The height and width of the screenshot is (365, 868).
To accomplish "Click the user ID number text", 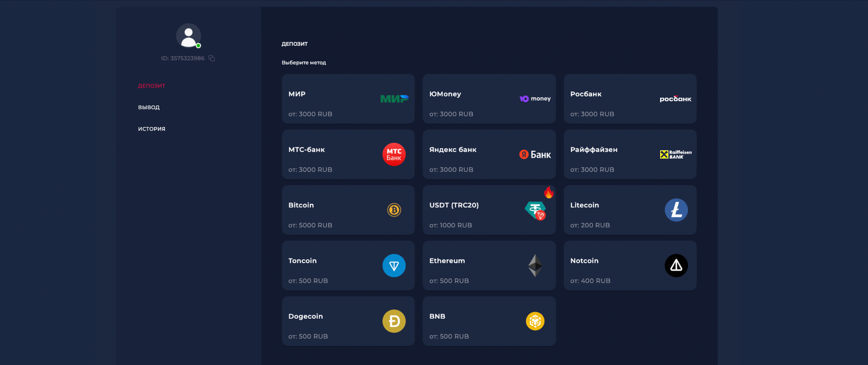I will point(183,58).
